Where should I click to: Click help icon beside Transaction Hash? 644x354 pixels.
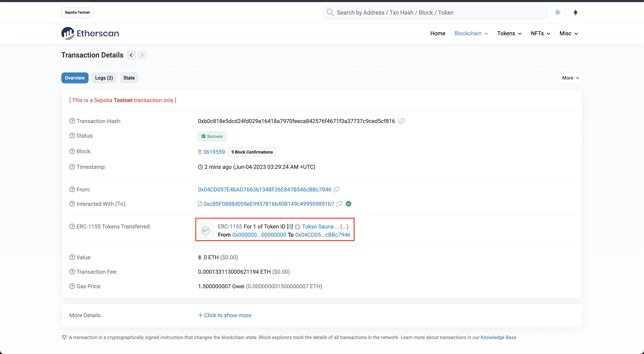point(72,121)
